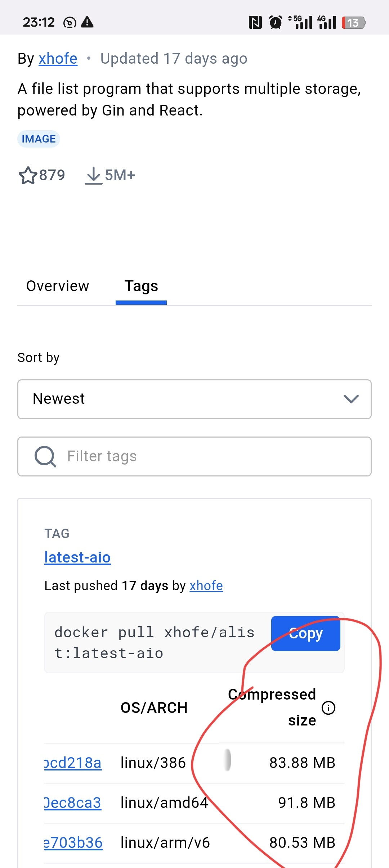Tap the NFC icon in status bar
Image resolution: width=389 pixels, height=868 pixels.
pyautogui.click(x=255, y=23)
